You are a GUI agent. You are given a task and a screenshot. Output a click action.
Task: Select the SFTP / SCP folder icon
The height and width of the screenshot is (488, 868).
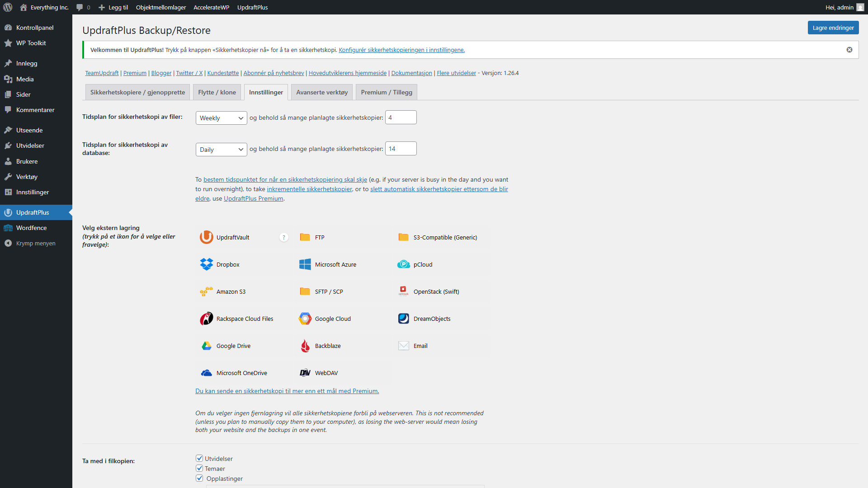click(305, 291)
